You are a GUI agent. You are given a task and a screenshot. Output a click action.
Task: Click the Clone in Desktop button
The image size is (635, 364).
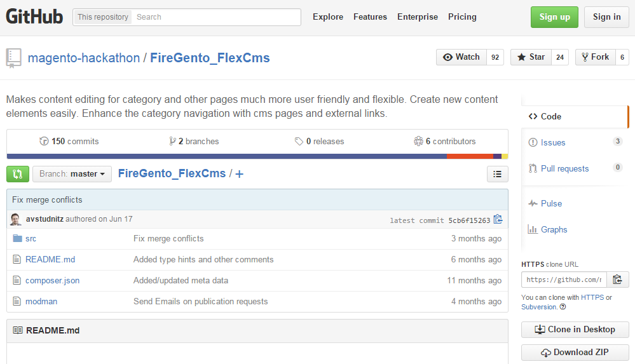(x=575, y=330)
